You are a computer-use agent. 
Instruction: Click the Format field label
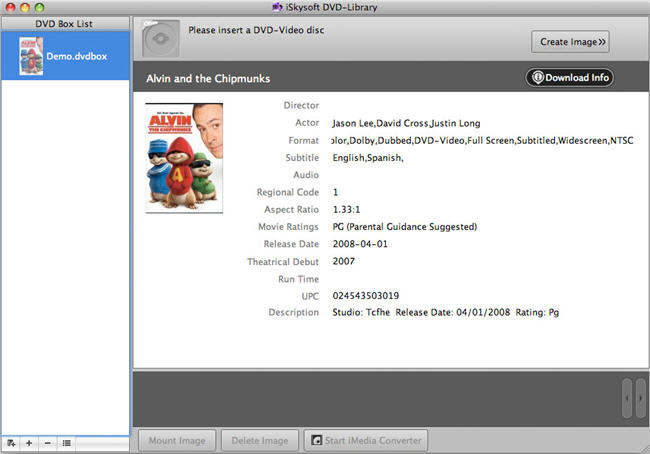(x=303, y=141)
